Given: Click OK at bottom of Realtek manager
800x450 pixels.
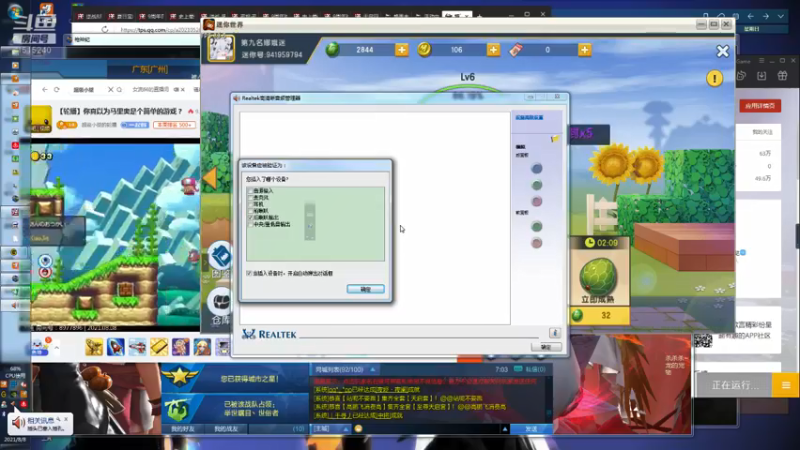Looking at the screenshot, I should [546, 347].
